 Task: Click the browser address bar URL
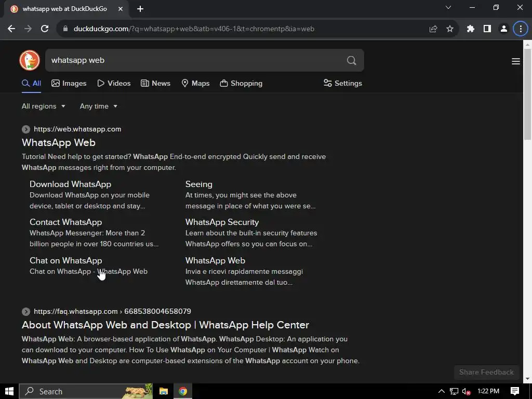click(x=194, y=29)
